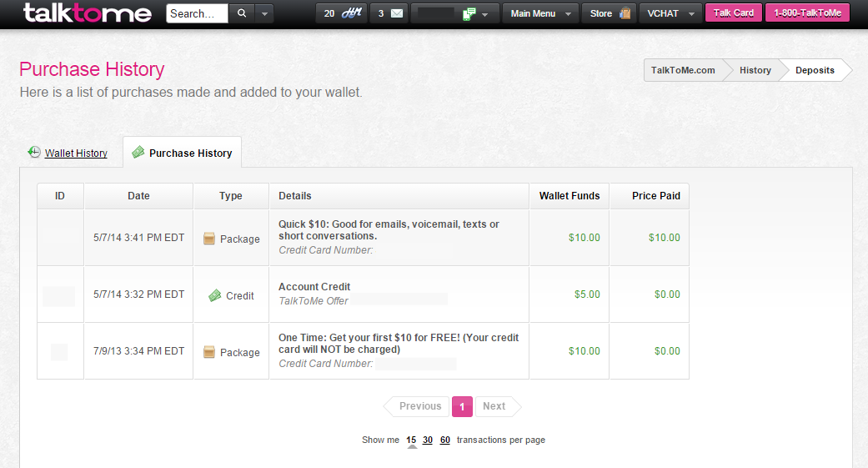
Task: Expand the VCHAT dropdown
Action: click(670, 13)
